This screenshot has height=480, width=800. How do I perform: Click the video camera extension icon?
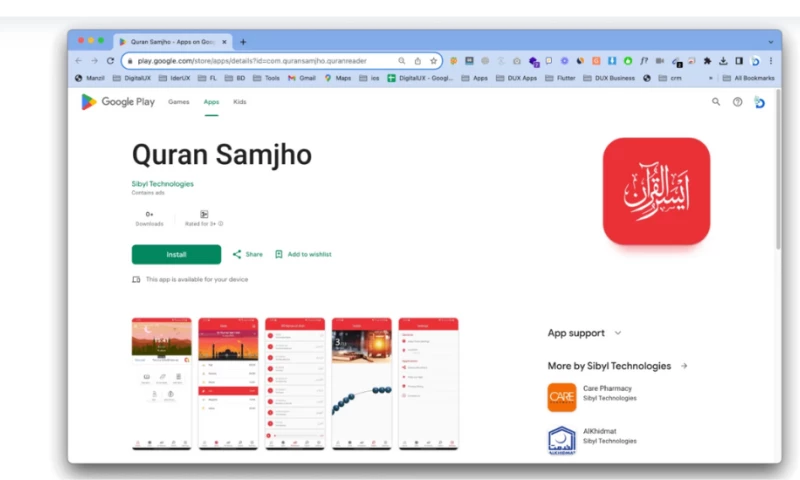pyautogui.click(x=660, y=61)
